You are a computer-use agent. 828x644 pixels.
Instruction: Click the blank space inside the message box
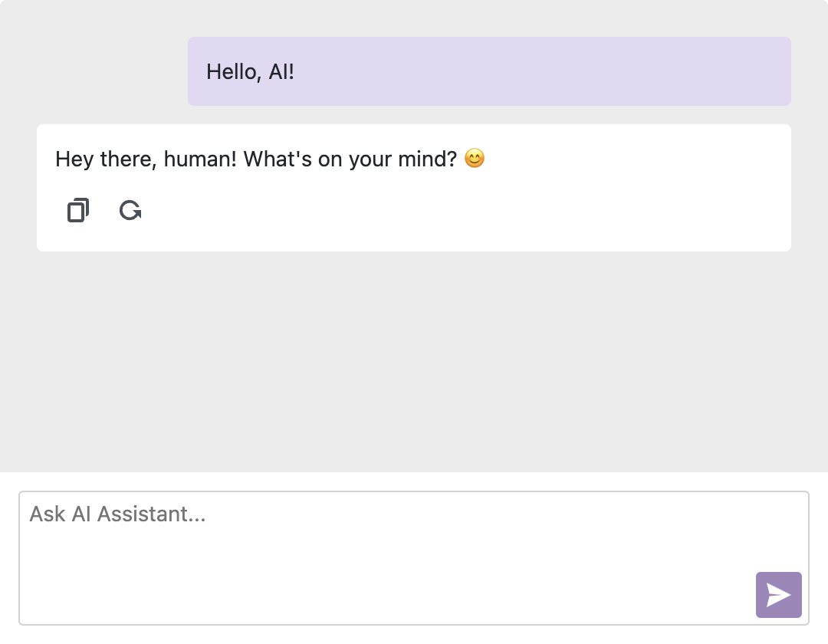(x=383, y=575)
